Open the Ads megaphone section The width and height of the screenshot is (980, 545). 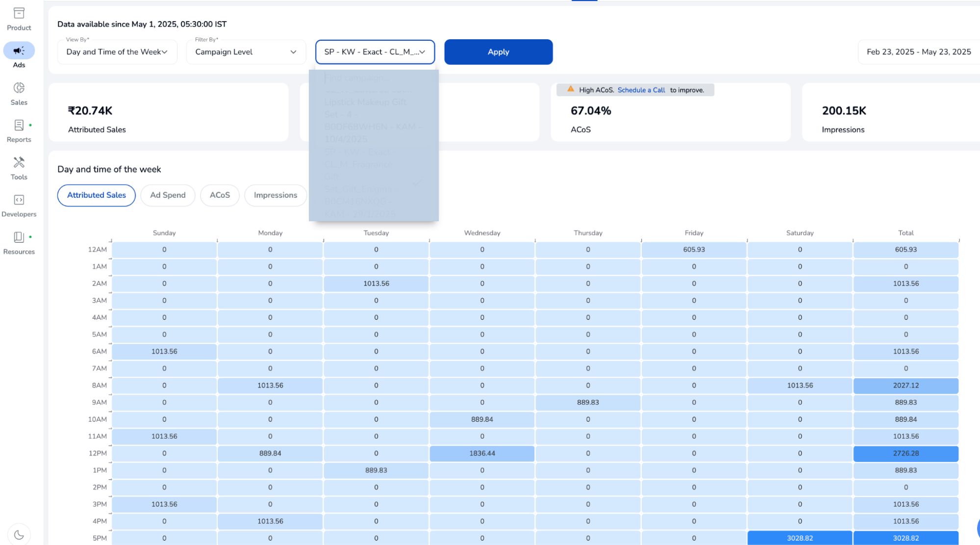coord(19,55)
